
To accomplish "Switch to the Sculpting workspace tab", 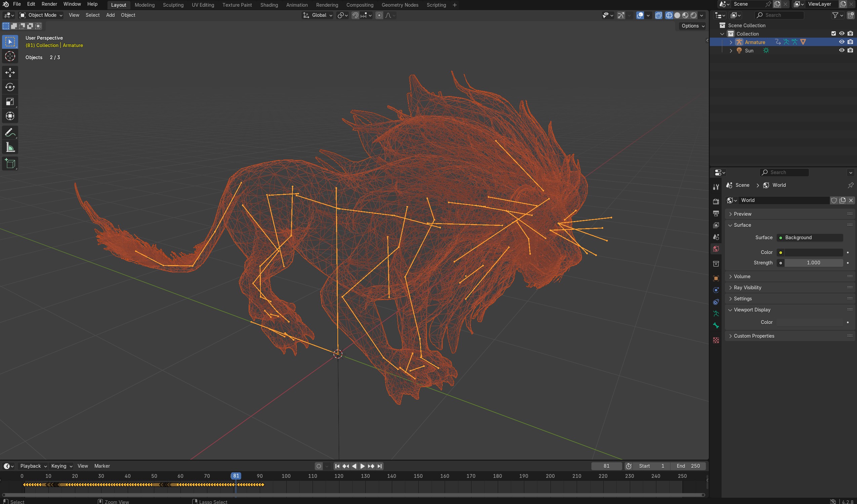I will point(173,5).
